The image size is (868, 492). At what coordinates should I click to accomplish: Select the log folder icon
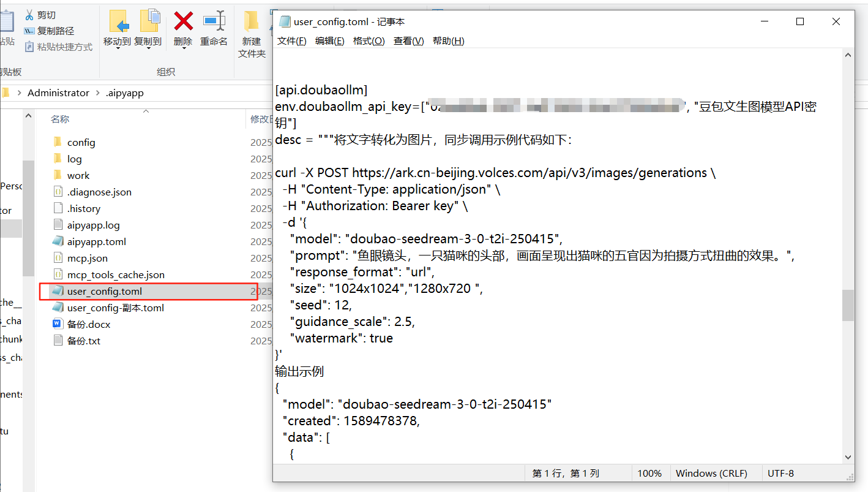[x=58, y=159]
